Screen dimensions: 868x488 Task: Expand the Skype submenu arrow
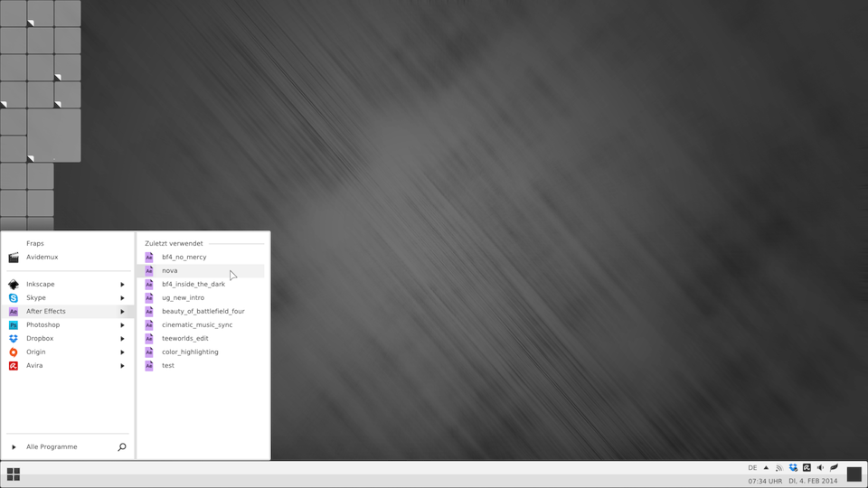click(122, 297)
